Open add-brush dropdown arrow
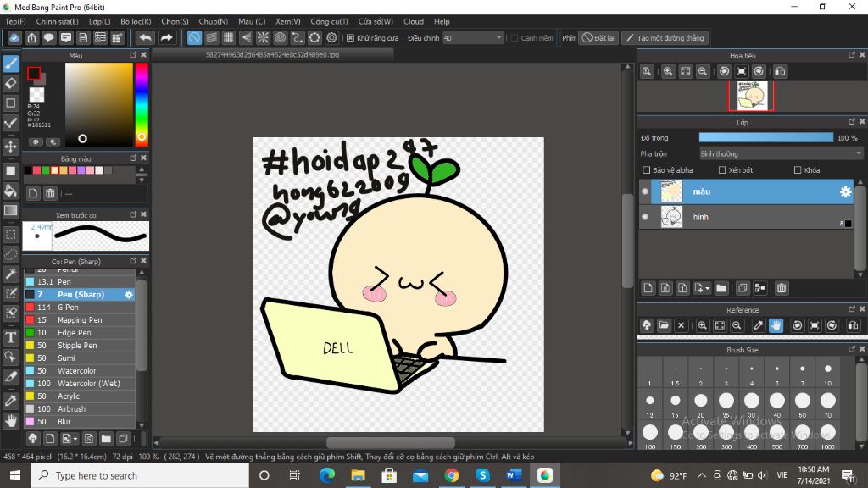 tap(75, 439)
